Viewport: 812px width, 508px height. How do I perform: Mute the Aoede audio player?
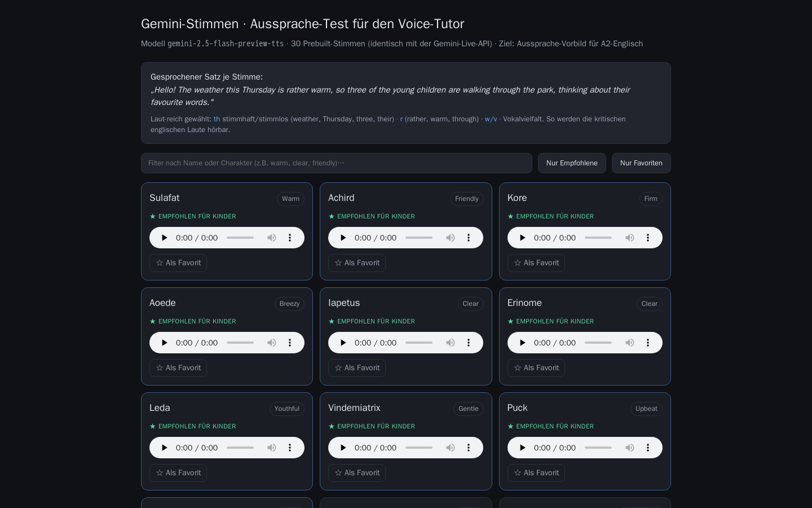(272, 343)
